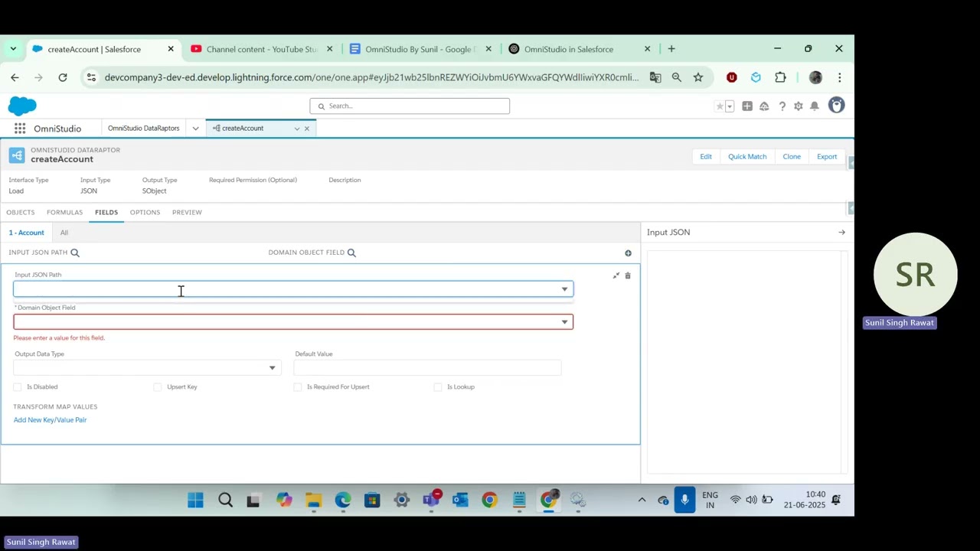Open Windows taskbar Search

[225, 500]
